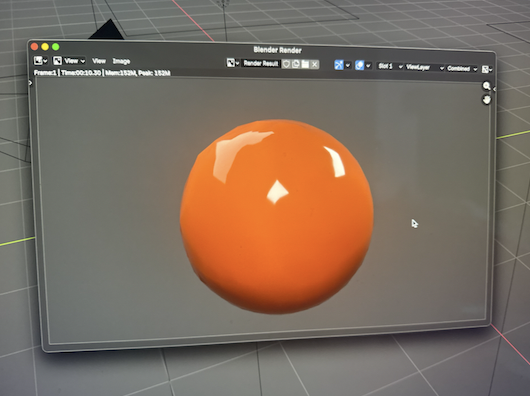Open the Image menu
The height and width of the screenshot is (396, 530).
(121, 61)
